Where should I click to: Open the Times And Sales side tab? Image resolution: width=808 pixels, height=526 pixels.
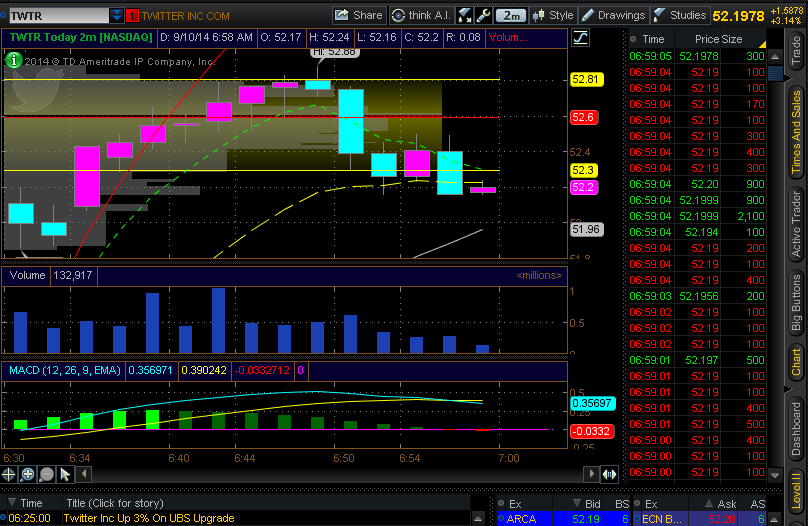(796, 131)
